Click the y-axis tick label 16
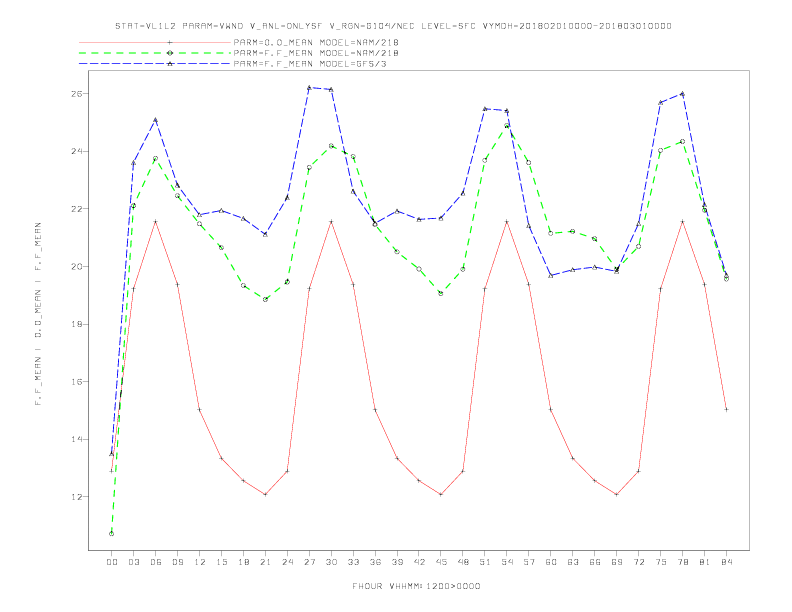The width and height of the screenshot is (792, 612). point(76,382)
